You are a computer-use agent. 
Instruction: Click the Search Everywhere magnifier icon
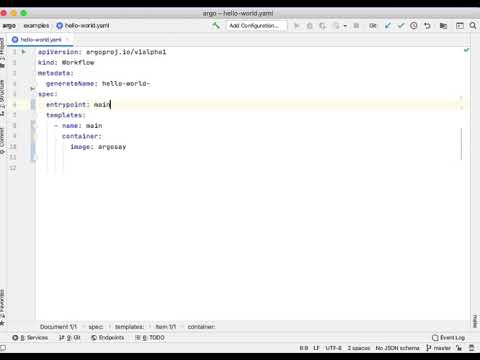pyautogui.click(x=473, y=26)
